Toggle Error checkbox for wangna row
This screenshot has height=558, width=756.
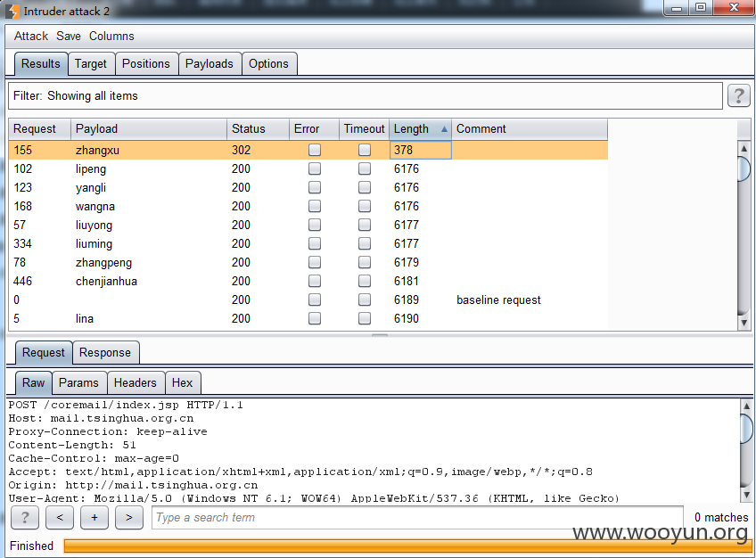point(315,206)
